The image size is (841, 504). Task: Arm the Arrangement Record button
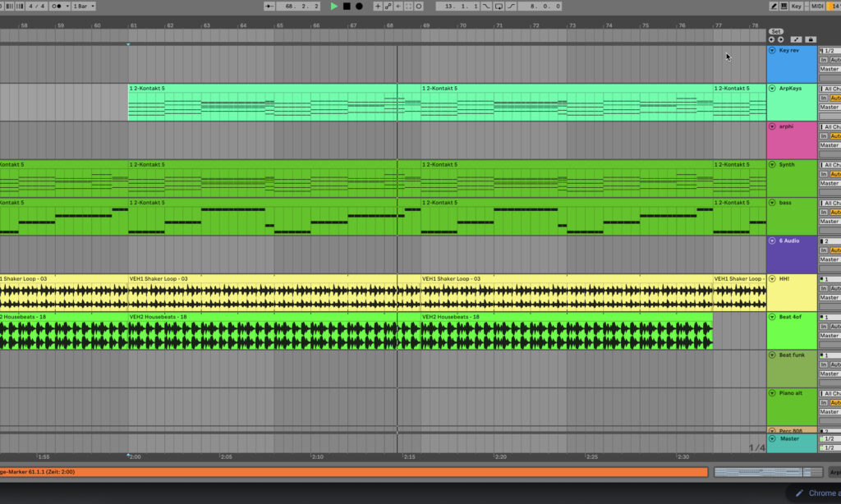359,7
